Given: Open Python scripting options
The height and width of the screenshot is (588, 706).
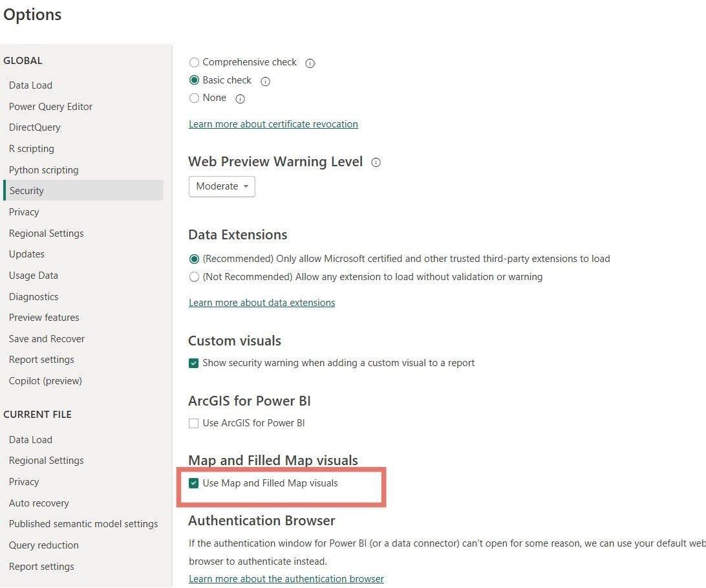Looking at the screenshot, I should coord(44,170).
